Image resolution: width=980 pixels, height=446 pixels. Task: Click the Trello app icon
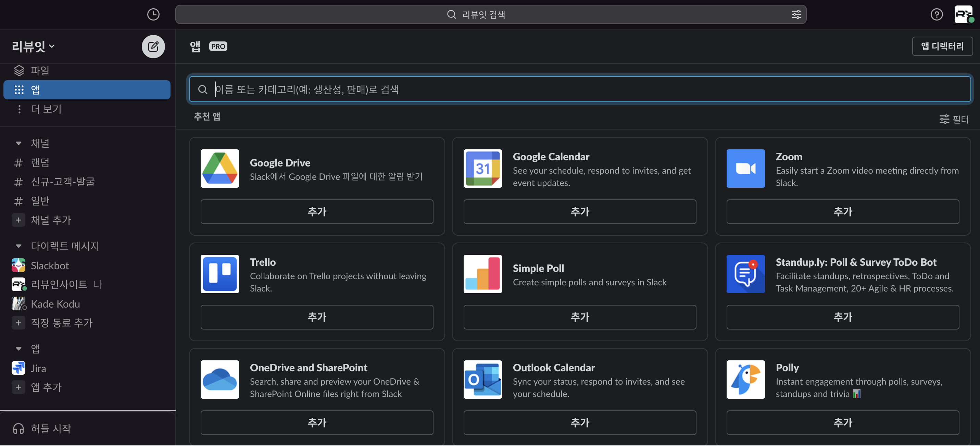coord(219,274)
